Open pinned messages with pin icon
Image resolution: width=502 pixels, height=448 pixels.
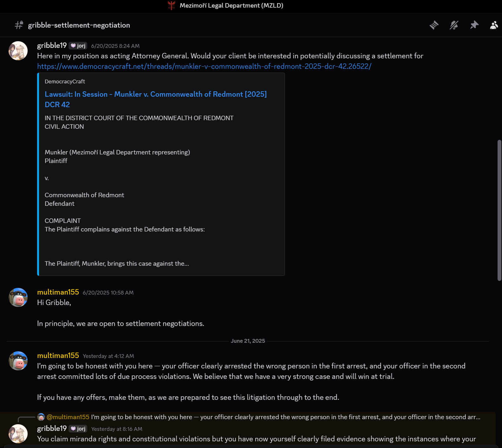(474, 25)
